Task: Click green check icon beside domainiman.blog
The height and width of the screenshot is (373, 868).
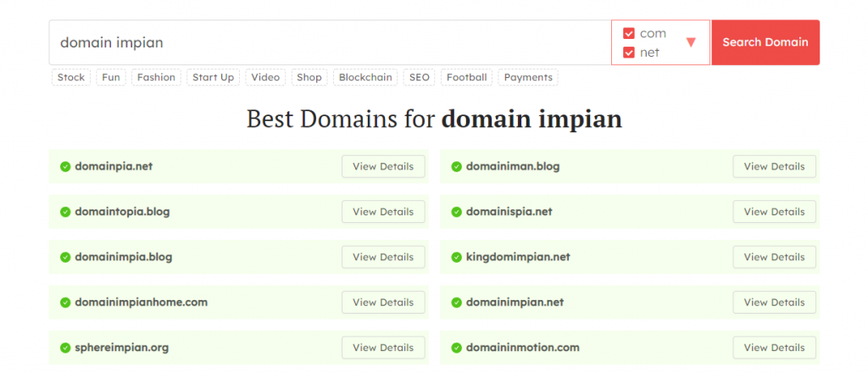Action: pos(456,167)
